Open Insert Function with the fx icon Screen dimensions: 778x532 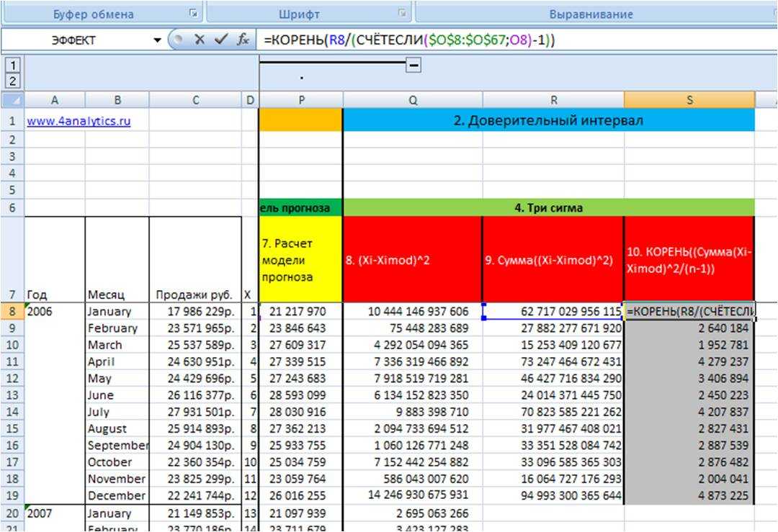pyautogui.click(x=243, y=40)
